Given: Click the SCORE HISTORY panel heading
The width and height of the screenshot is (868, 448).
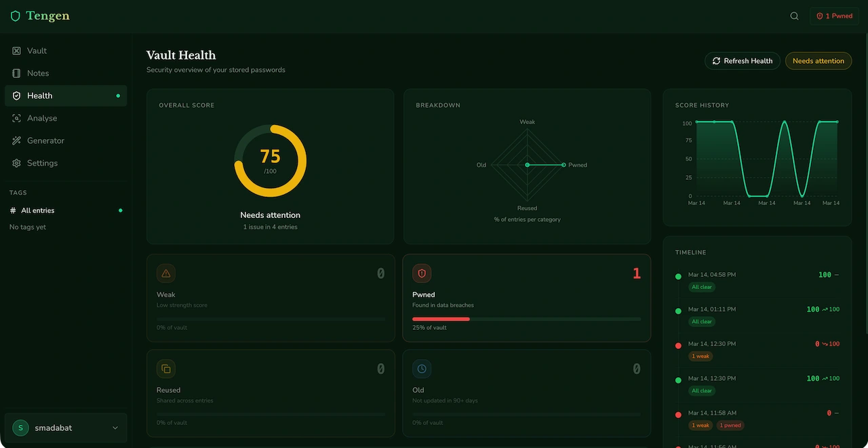Looking at the screenshot, I should [703, 105].
